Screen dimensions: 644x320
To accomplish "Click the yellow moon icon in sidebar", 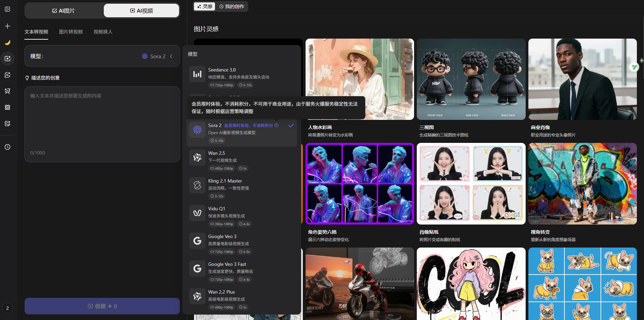I will (x=7, y=42).
